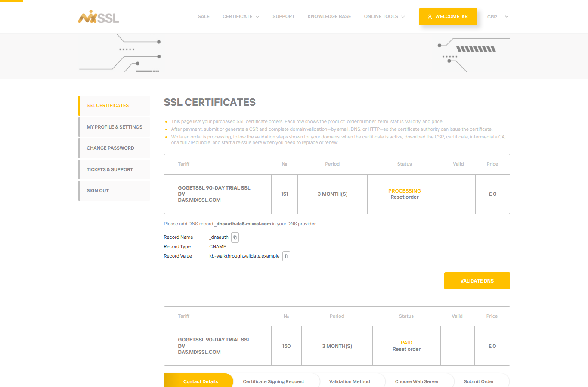The width and height of the screenshot is (588, 387).
Task: Switch to Choose Web Server step
Action: [417, 381]
